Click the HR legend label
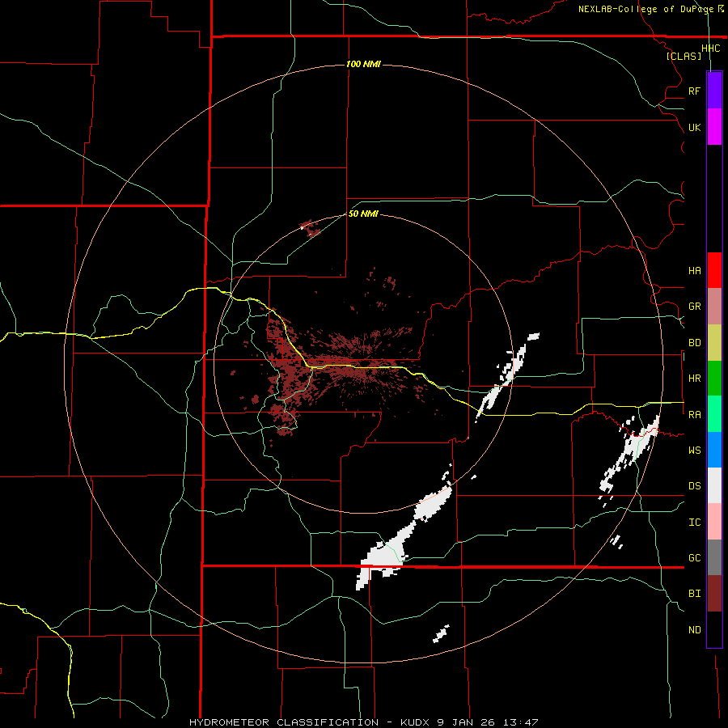The width and height of the screenshot is (728, 728). coord(694,379)
